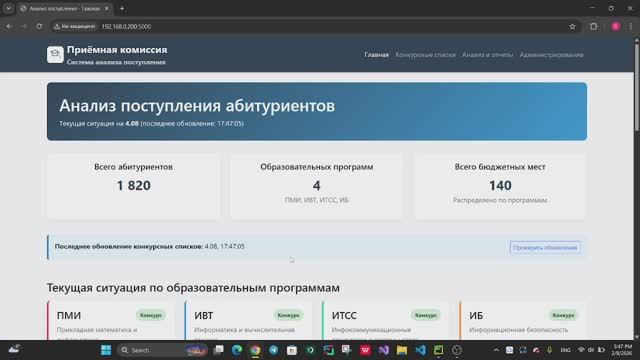Click the graduation cap logo icon
Screen dimensions: 640x360
(x=55, y=55)
